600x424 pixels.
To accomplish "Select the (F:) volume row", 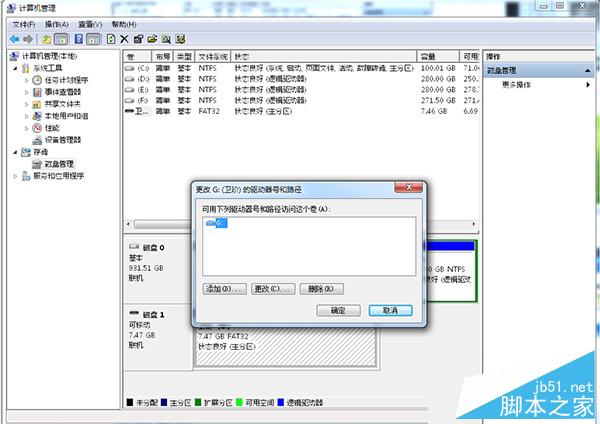I will pyautogui.click(x=301, y=100).
